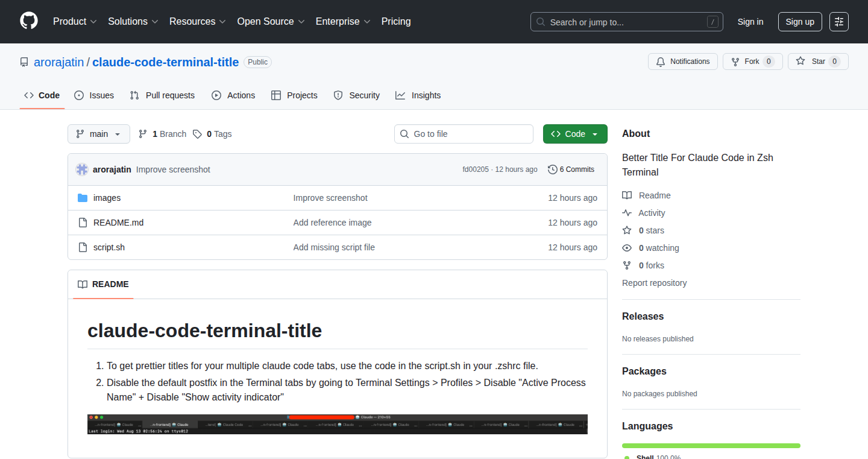The width and height of the screenshot is (868, 459).
Task: Switch to the Actions tab
Action: [x=233, y=95]
